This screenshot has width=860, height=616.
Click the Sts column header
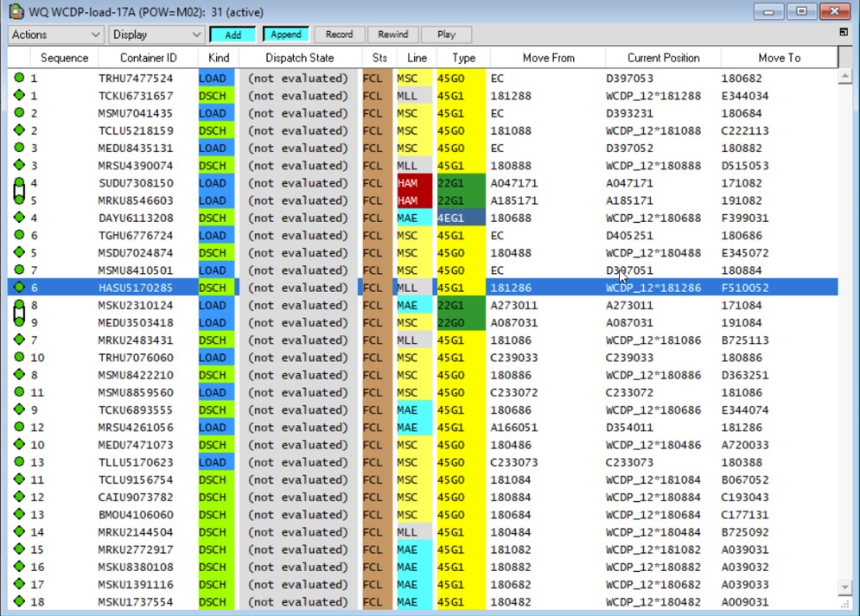point(379,58)
